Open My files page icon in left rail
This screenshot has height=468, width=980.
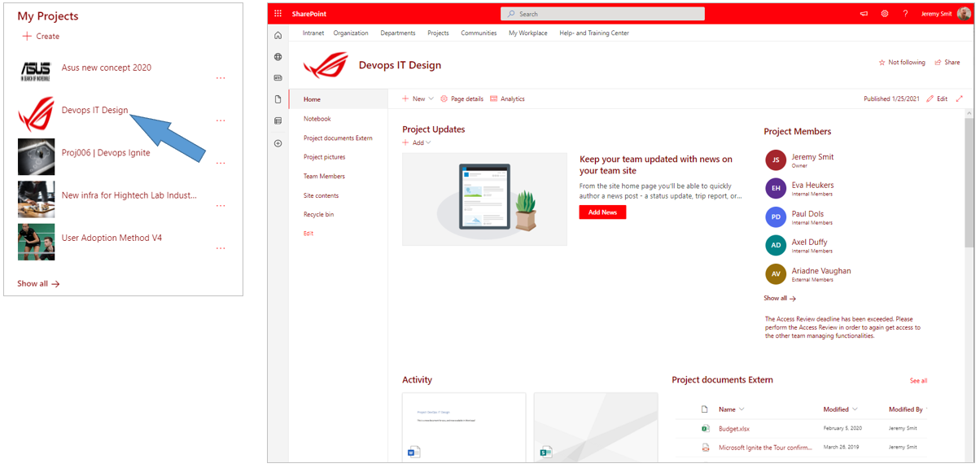pos(278,99)
